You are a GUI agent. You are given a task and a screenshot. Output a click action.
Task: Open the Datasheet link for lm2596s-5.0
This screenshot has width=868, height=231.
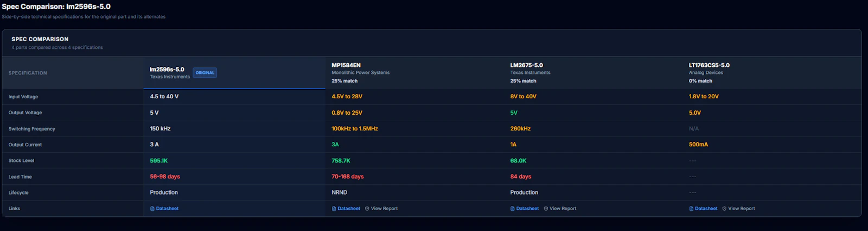click(164, 209)
